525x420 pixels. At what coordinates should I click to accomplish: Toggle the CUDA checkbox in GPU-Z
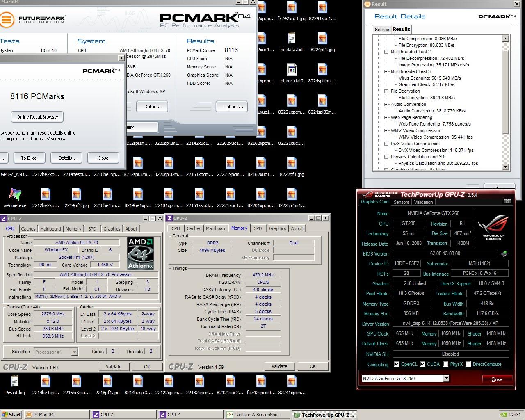pos(422,364)
